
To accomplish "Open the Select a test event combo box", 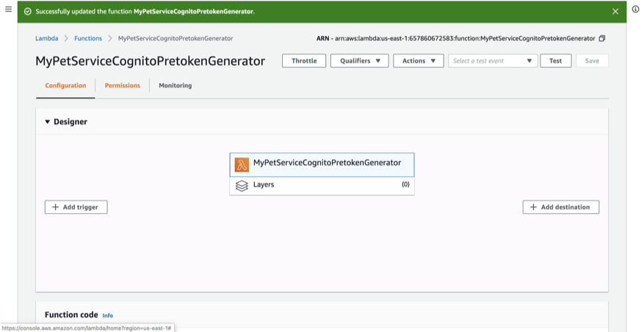I will 493,61.
